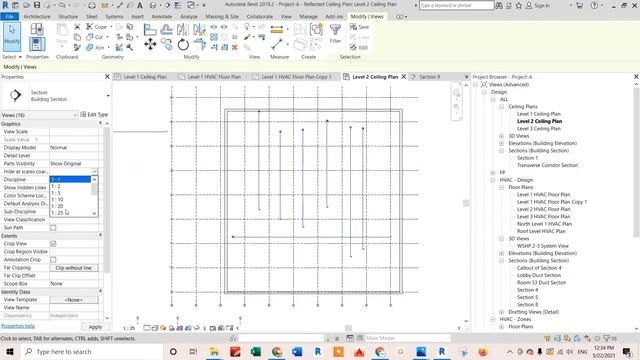Select the Mirror Pick Axis tool

point(183,29)
